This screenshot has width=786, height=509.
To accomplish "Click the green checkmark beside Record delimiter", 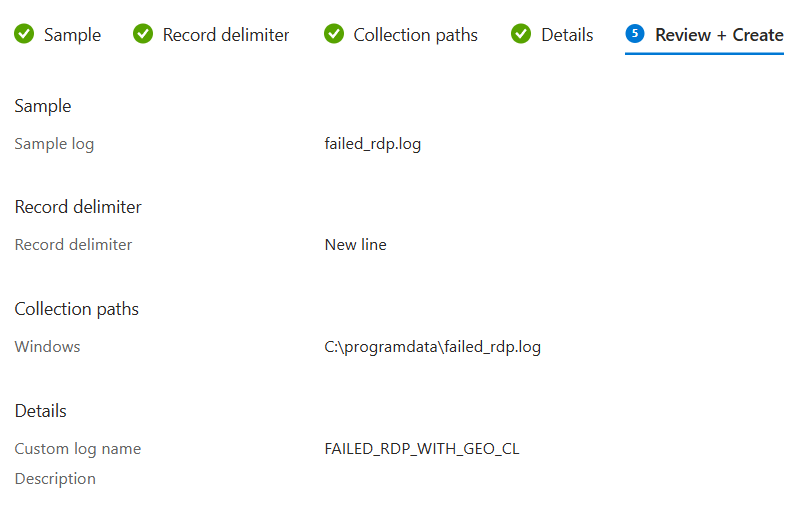I will (143, 34).
